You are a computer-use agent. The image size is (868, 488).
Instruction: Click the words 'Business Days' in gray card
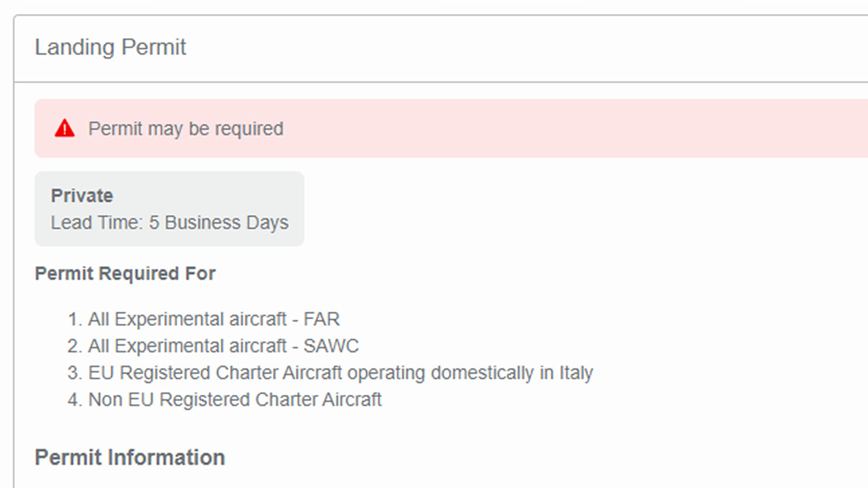coord(226,223)
